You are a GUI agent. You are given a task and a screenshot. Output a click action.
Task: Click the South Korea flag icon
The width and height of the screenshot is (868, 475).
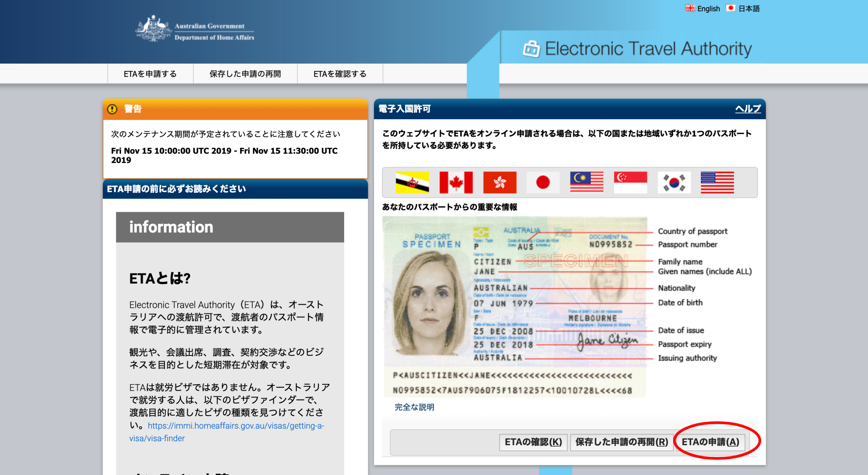pos(674,182)
